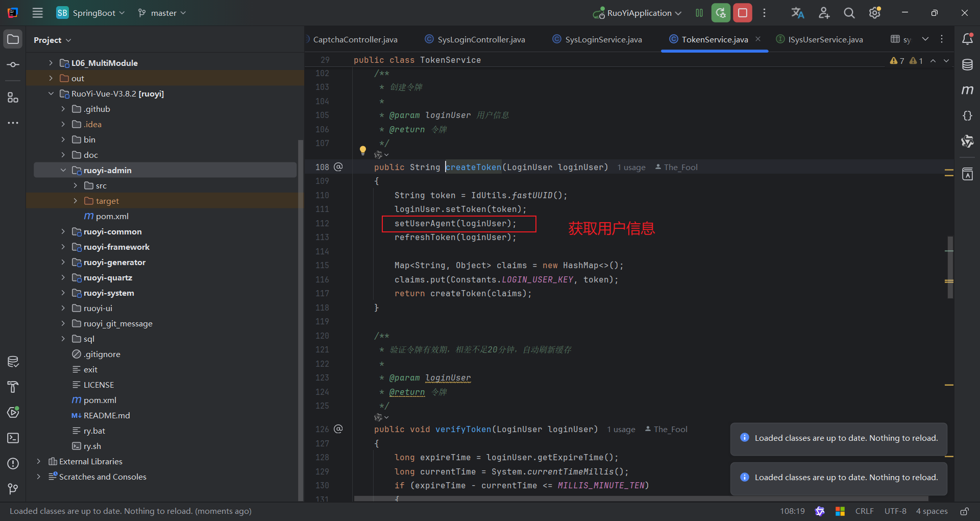This screenshot has width=980, height=521.
Task: Click the editor vertical scrollbar
Action: click(949, 267)
